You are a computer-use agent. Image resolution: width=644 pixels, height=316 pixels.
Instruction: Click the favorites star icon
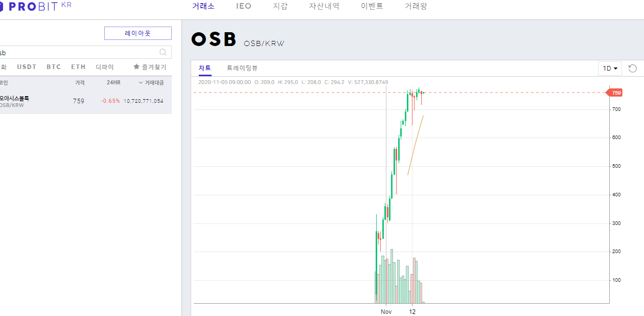pyautogui.click(x=136, y=67)
